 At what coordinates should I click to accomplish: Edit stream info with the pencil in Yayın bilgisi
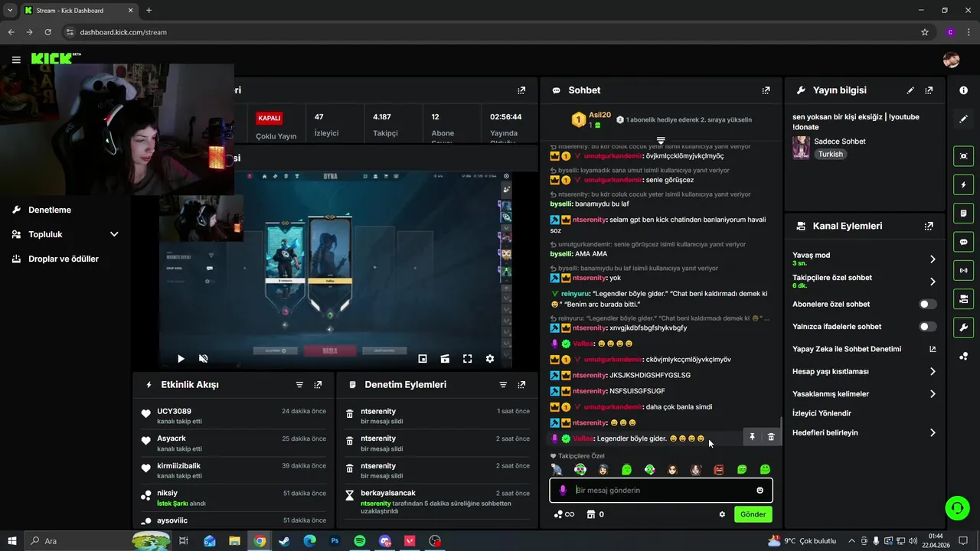(910, 90)
